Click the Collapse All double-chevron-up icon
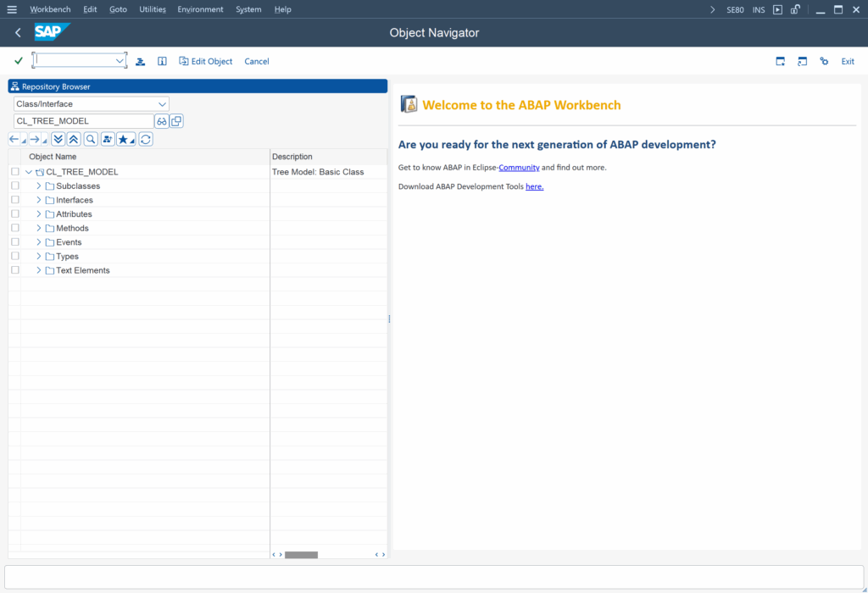868x593 pixels. click(74, 140)
